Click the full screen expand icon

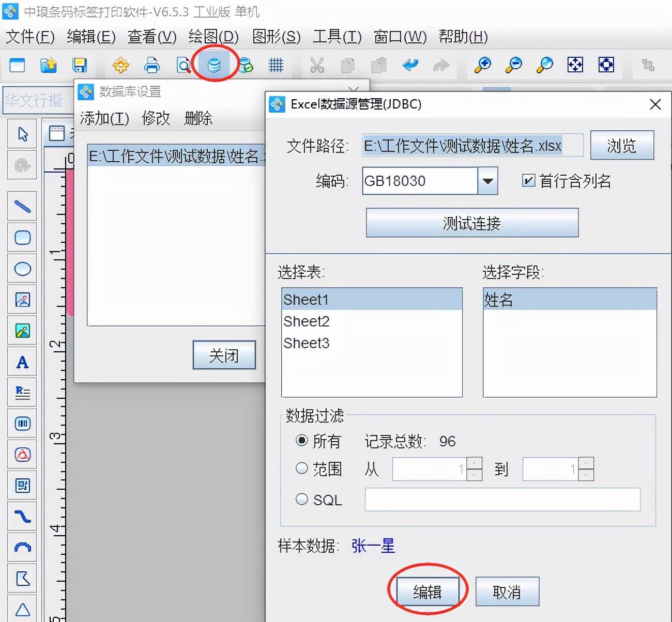[606, 65]
